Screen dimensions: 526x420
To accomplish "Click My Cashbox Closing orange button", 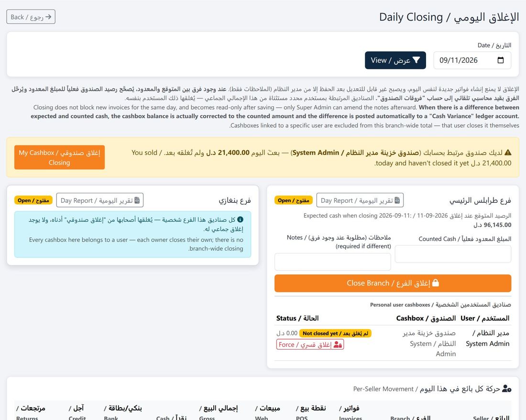I will (59, 157).
